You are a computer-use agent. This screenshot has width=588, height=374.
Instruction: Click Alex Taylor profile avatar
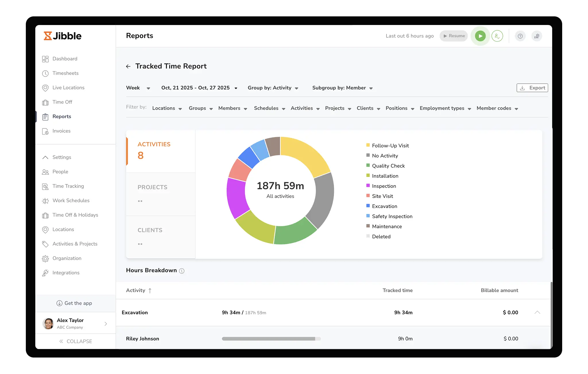point(48,323)
